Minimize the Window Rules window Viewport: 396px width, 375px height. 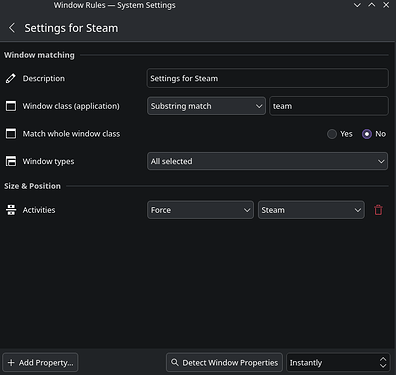357,5
